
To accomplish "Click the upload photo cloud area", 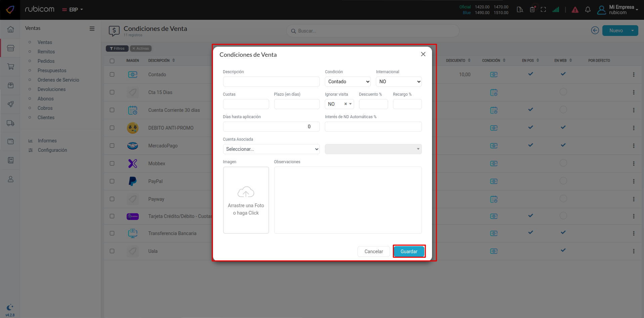I will (x=246, y=200).
